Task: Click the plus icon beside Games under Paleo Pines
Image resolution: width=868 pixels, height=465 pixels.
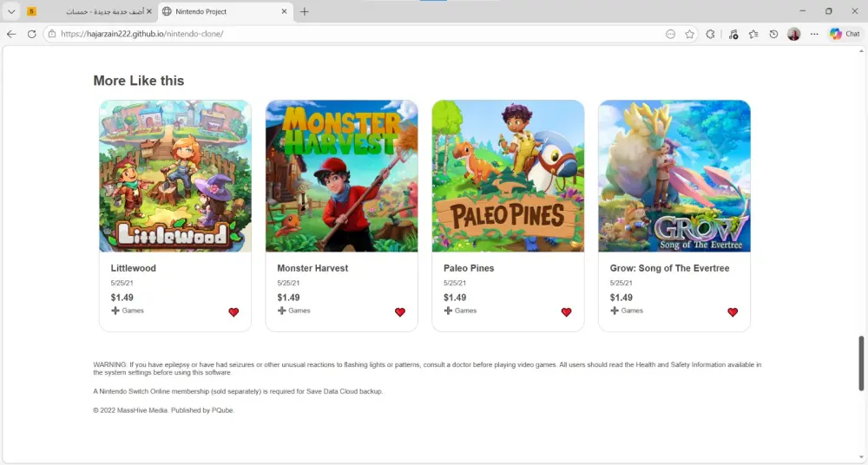Action: (x=448, y=311)
